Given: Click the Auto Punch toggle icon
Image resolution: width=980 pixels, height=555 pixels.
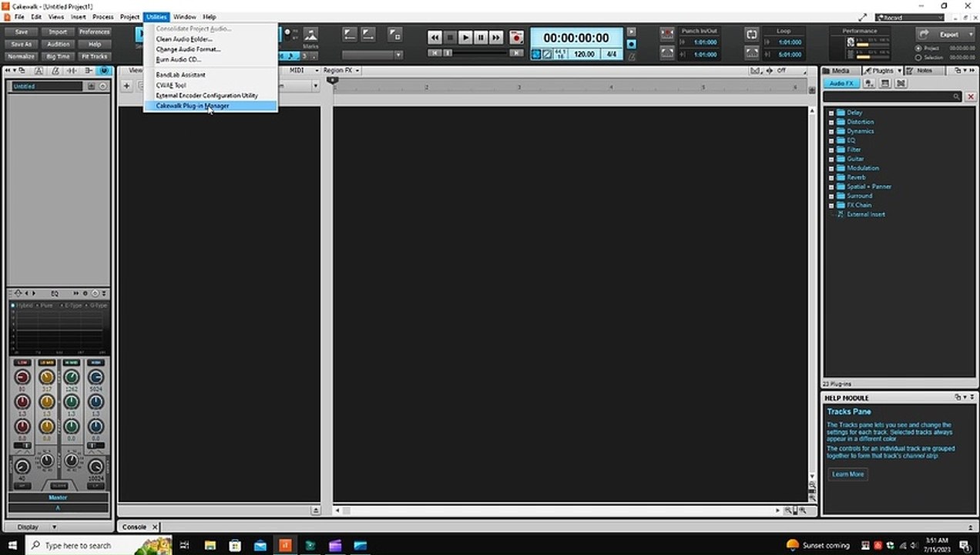Looking at the screenshot, I should point(666,35).
